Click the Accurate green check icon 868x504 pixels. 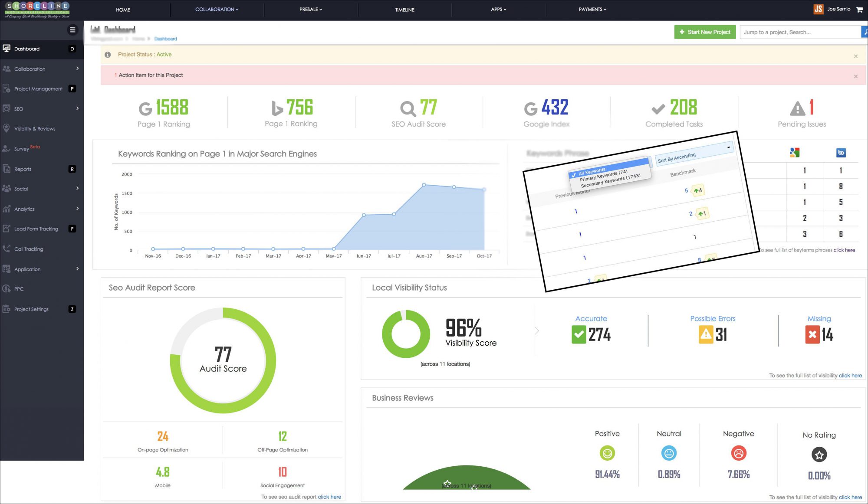pyautogui.click(x=579, y=335)
